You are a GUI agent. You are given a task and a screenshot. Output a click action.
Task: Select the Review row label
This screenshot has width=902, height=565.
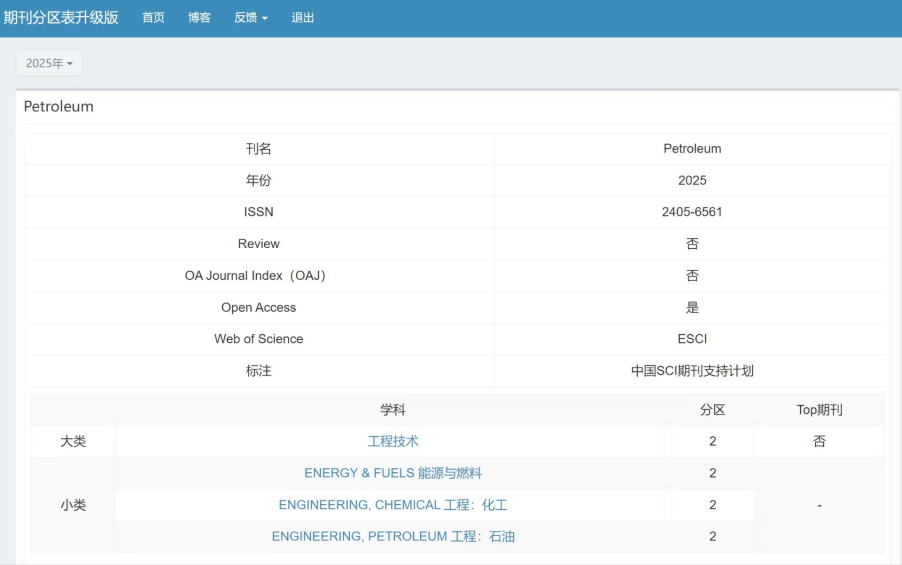coord(258,244)
